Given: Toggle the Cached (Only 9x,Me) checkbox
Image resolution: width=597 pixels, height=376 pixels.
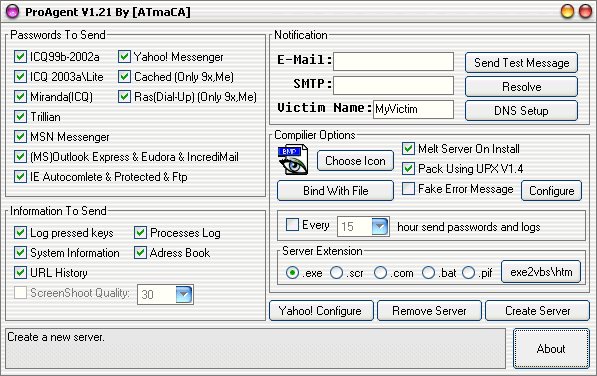Looking at the screenshot, I should tap(124, 76).
